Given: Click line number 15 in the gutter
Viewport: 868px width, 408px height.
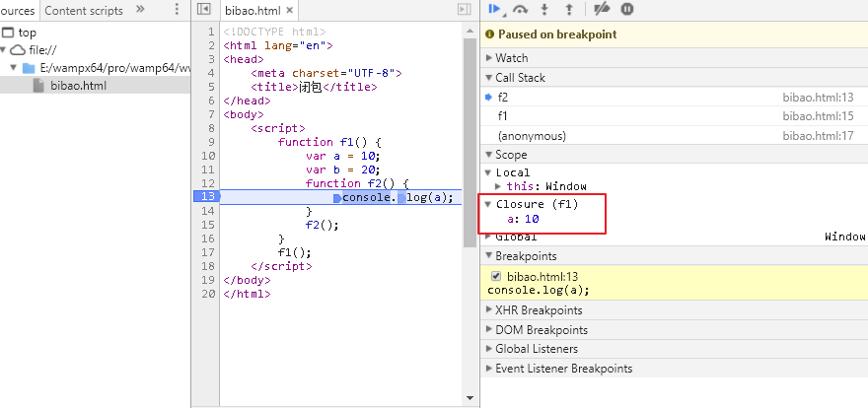Looking at the screenshot, I should coord(208,225).
